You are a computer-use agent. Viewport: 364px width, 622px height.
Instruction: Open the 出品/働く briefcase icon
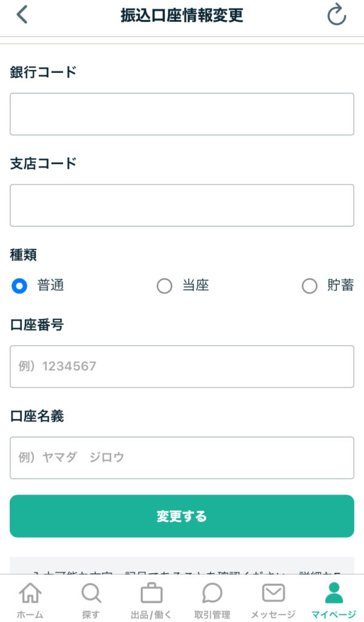coord(151,593)
